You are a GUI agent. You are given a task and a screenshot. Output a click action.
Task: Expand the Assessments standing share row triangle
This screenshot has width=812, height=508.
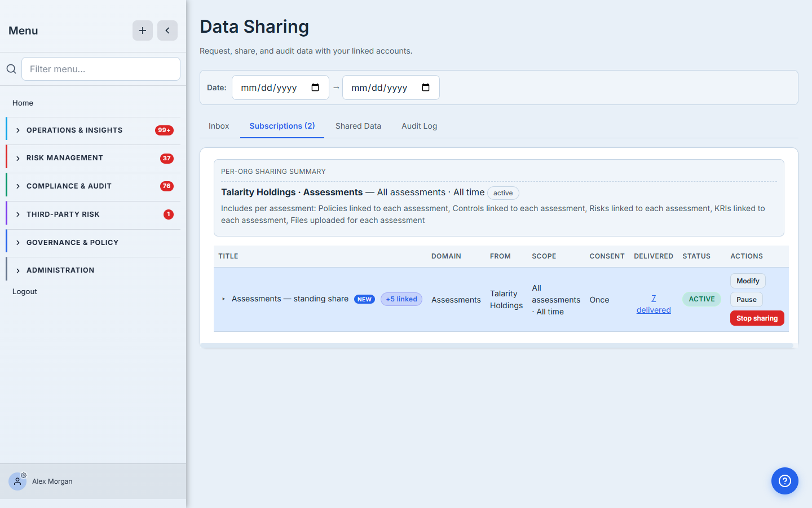tap(224, 299)
